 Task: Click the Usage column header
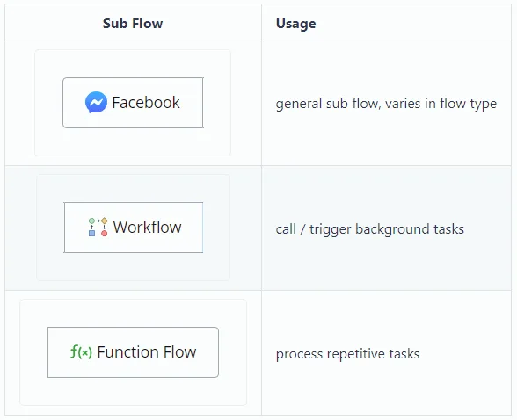[295, 24]
